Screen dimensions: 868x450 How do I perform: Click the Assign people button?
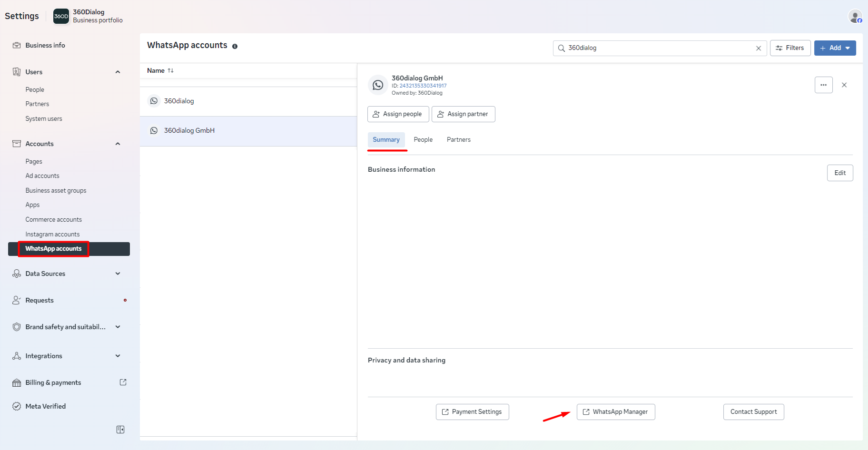(x=398, y=114)
